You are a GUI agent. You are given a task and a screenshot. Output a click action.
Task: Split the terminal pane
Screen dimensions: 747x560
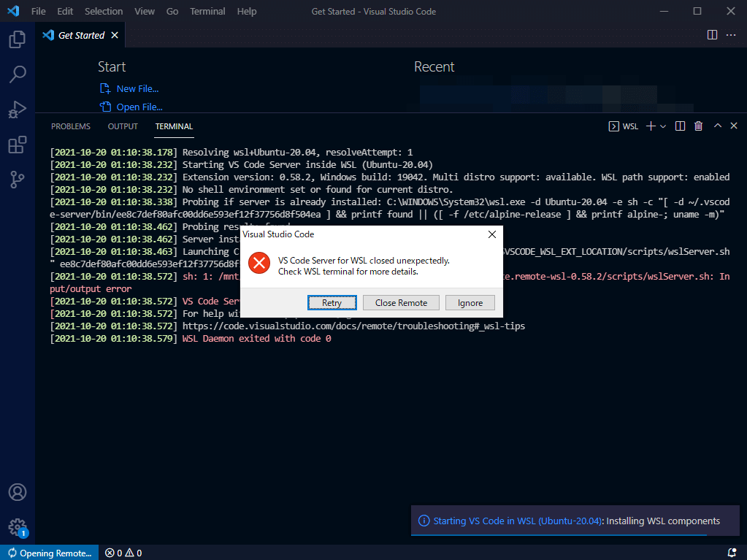(679, 126)
